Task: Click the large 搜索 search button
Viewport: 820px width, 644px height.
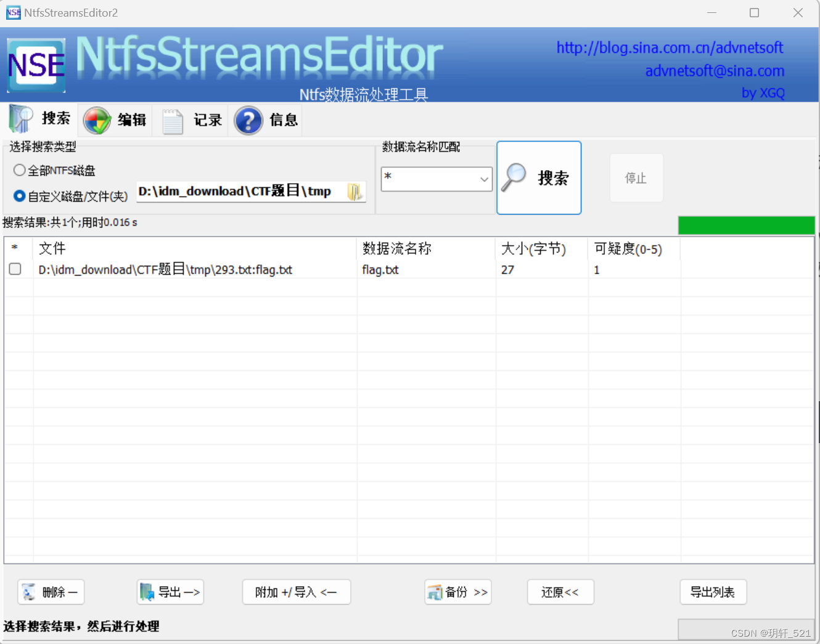Action: (539, 177)
